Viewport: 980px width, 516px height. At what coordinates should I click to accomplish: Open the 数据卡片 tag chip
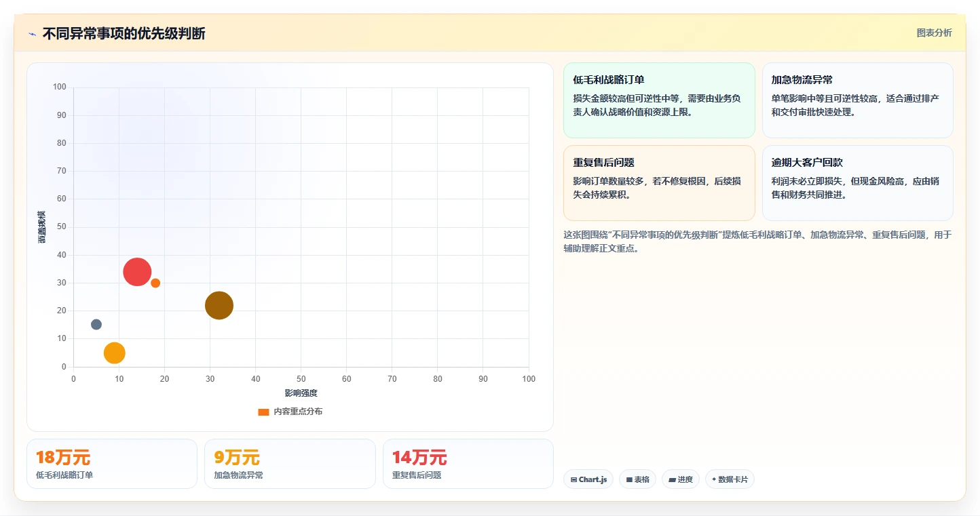click(730, 479)
